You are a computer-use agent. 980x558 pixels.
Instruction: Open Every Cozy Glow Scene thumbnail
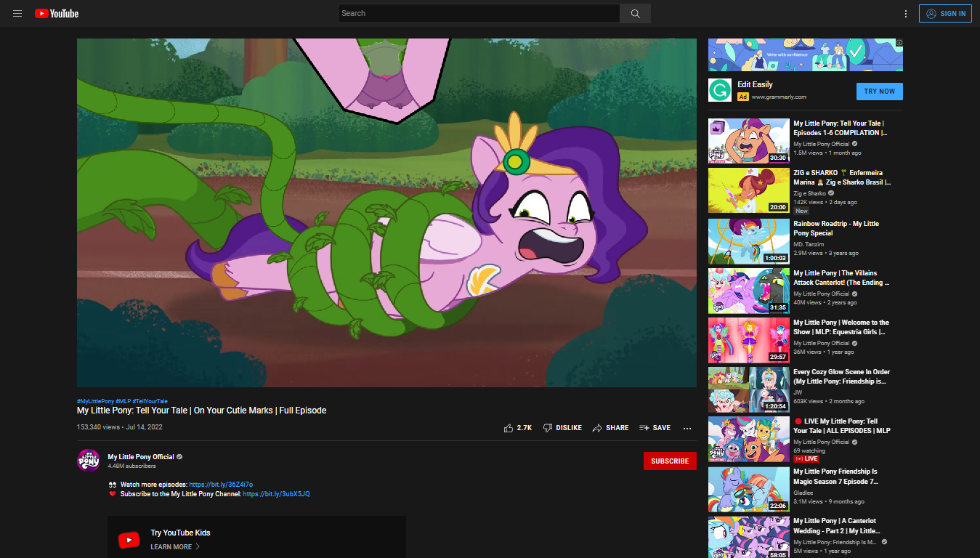coord(749,389)
